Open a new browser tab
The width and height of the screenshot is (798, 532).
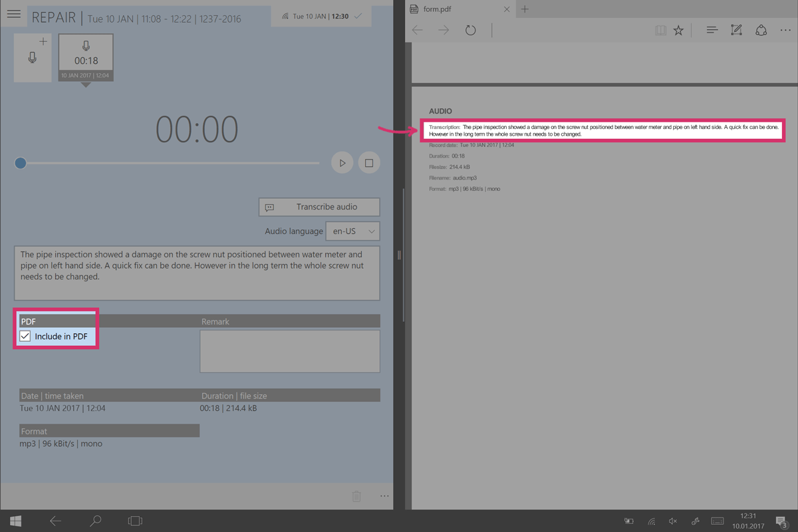coord(525,9)
